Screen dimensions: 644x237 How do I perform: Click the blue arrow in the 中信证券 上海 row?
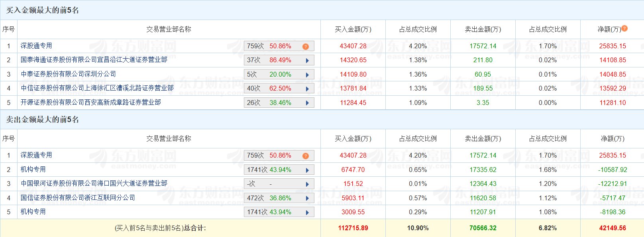coord(307,89)
